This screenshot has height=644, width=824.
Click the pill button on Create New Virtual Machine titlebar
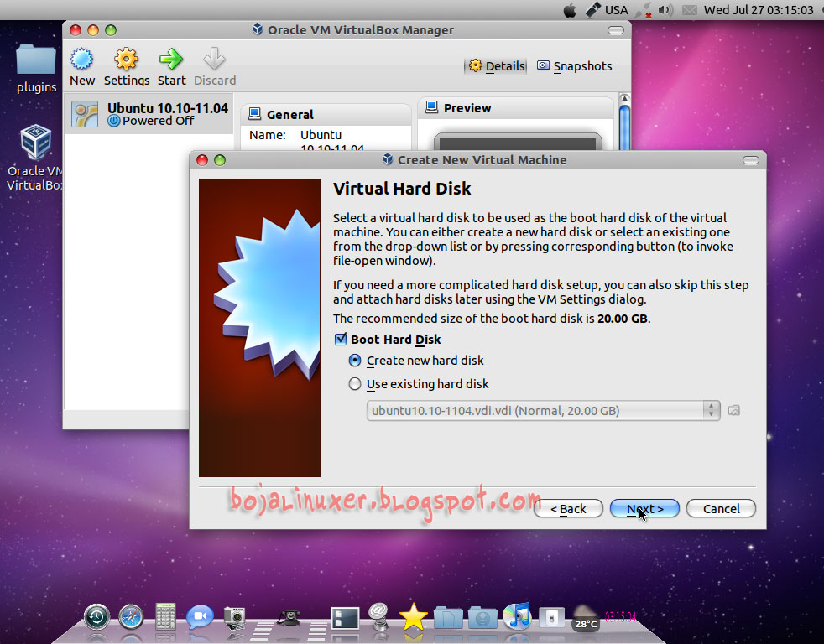click(x=751, y=159)
